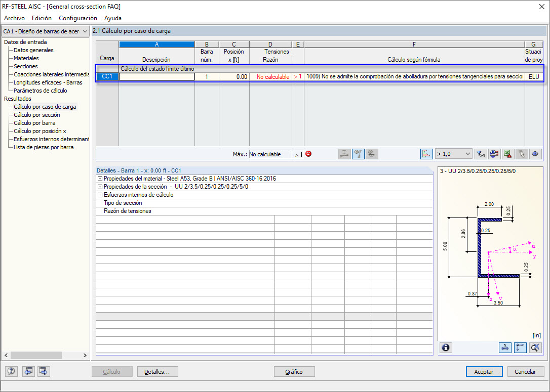The height and width of the screenshot is (392, 550).
Task: Open the Configuración menu
Action: point(78,18)
